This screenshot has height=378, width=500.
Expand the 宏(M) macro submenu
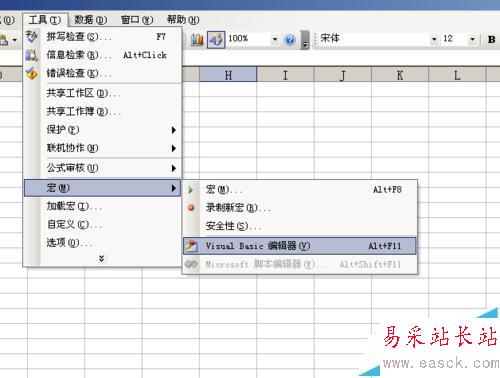pos(103,188)
